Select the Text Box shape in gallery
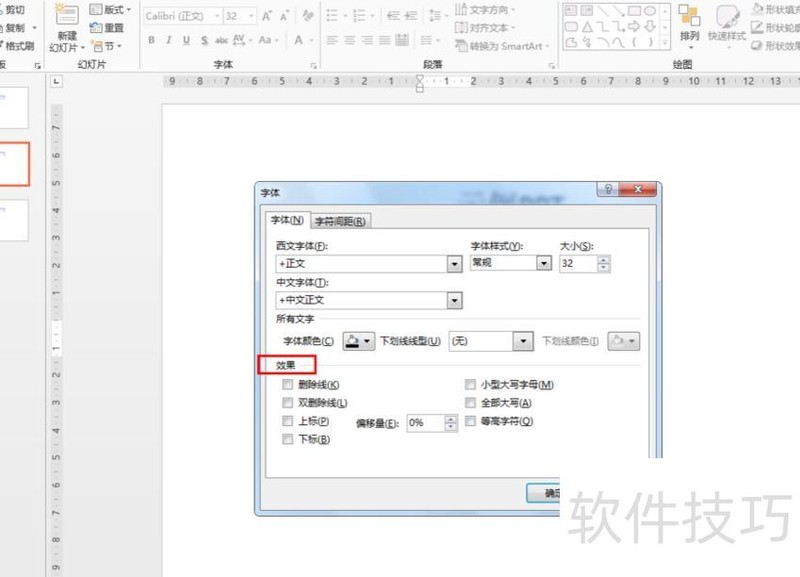 click(x=571, y=11)
